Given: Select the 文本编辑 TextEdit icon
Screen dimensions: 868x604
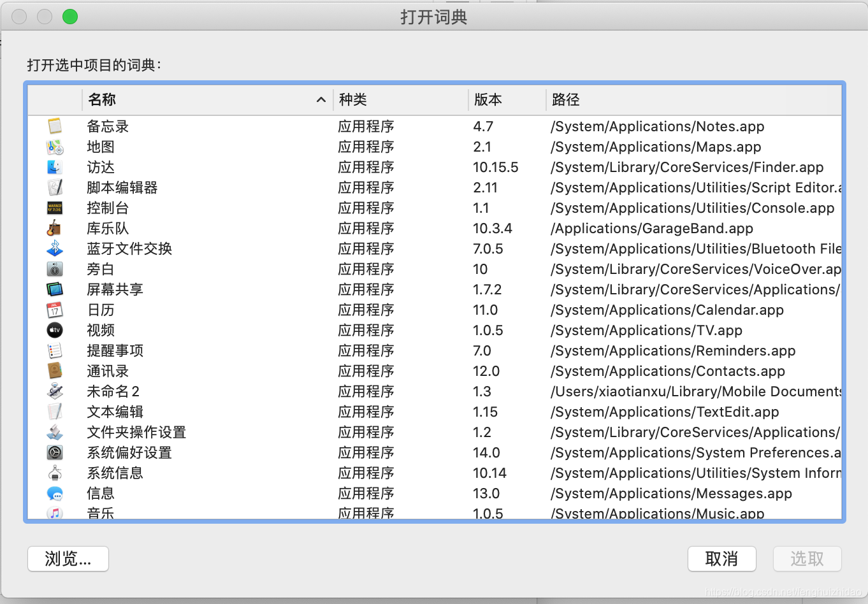Looking at the screenshot, I should pos(55,412).
